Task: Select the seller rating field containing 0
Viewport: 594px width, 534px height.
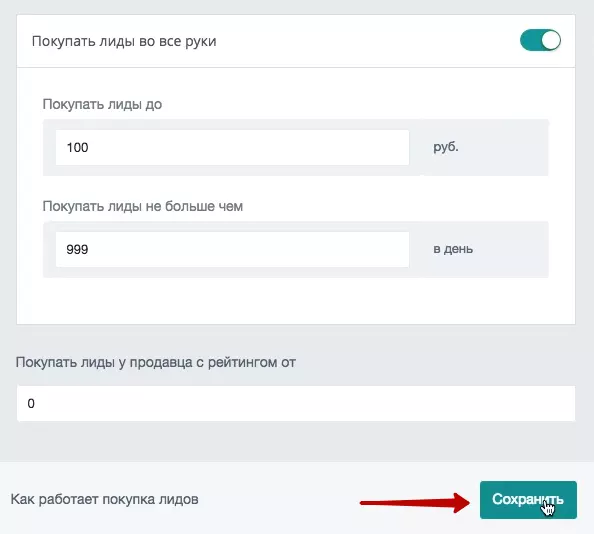Action: coord(296,403)
